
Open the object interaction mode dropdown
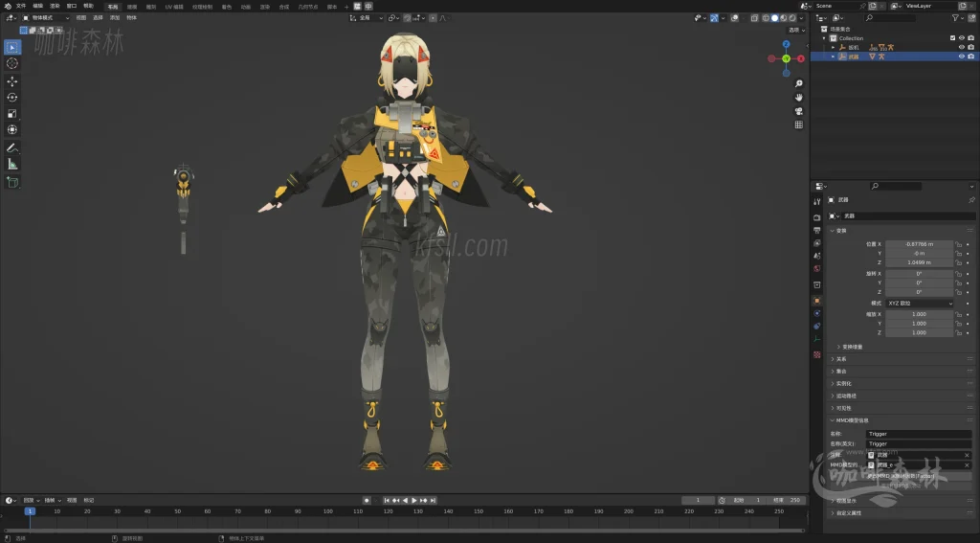(x=46, y=18)
